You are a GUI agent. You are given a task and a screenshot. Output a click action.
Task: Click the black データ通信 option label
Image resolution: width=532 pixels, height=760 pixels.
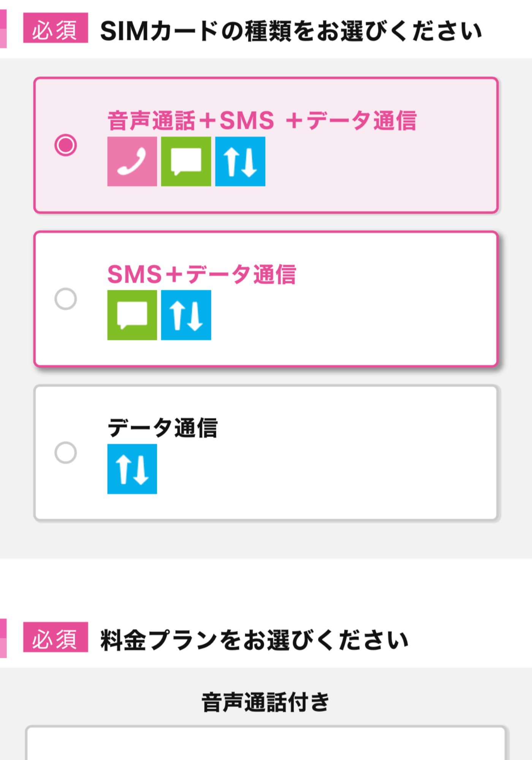pyautogui.click(x=163, y=428)
